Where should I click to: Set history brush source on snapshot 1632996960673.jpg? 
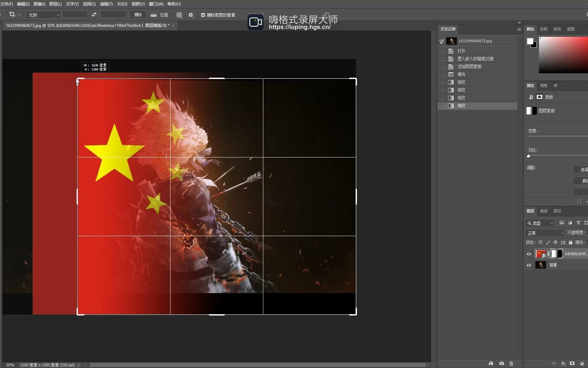[442, 41]
